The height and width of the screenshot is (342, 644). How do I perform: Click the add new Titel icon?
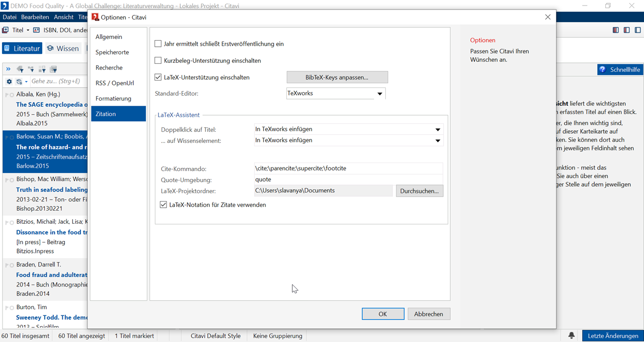[x=6, y=30]
